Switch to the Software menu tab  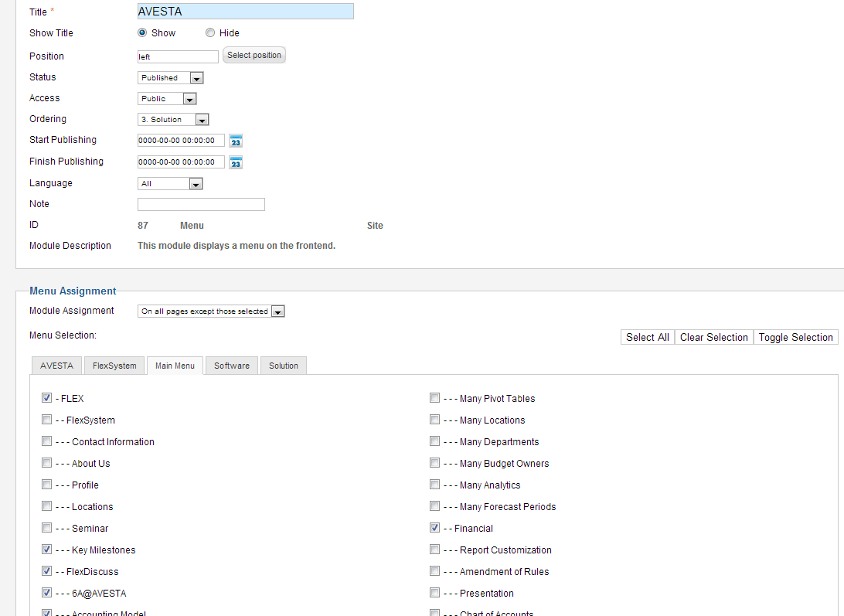232,366
